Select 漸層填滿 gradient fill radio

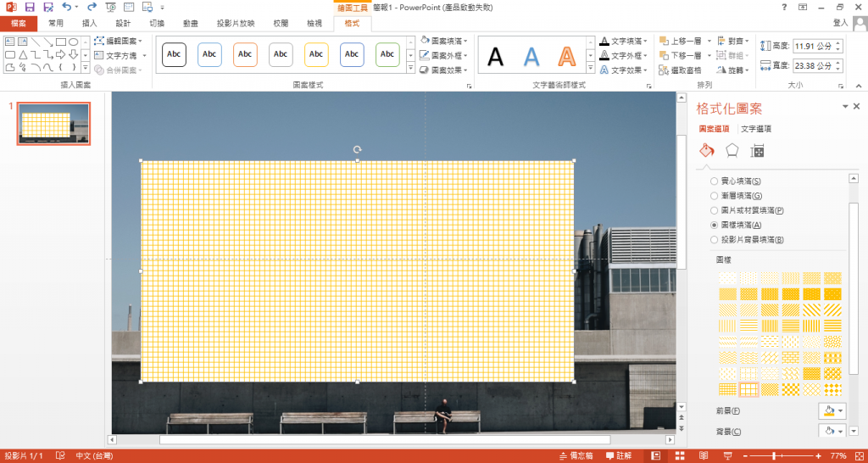pos(714,196)
